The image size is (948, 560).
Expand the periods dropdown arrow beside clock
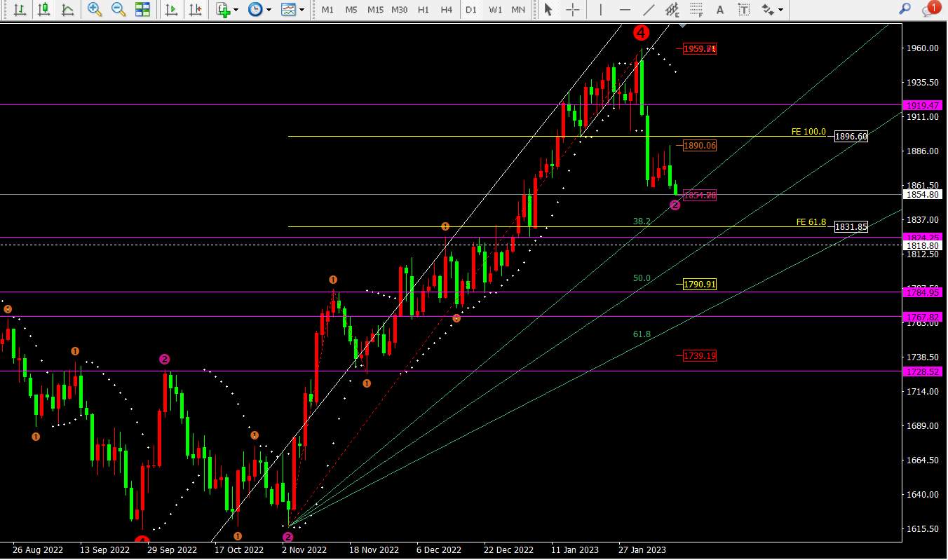269,10
